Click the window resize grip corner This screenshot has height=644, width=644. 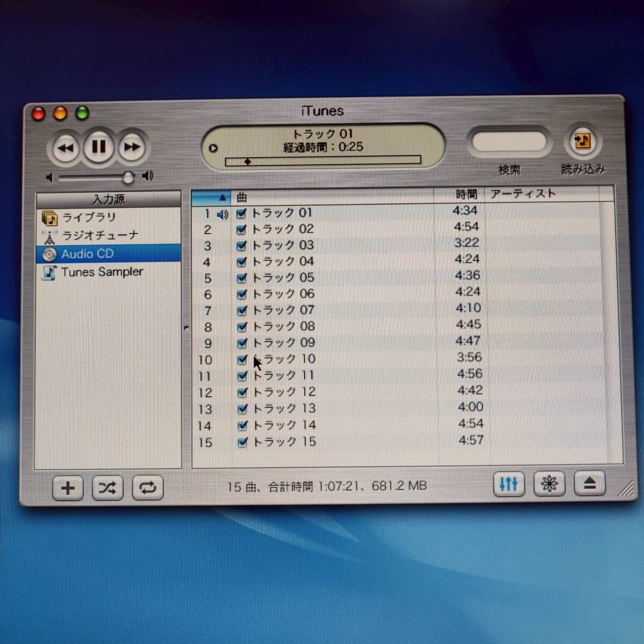pos(626,488)
